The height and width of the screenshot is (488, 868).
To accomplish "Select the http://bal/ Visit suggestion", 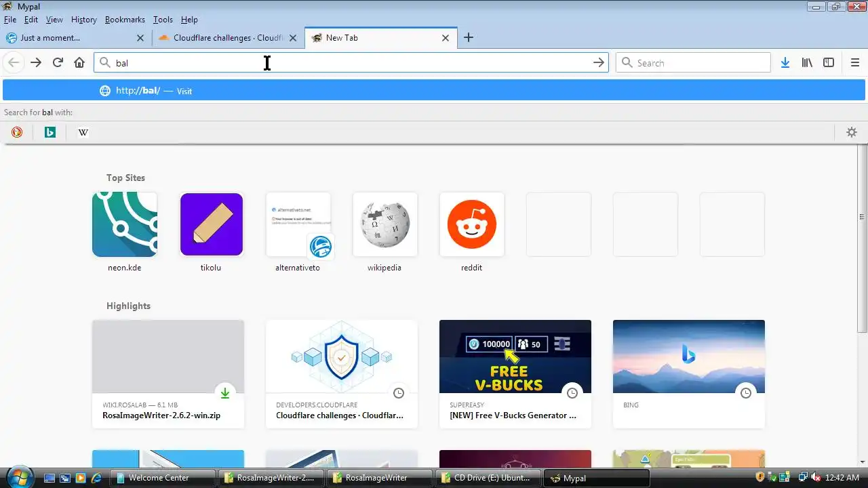I will click(x=434, y=90).
